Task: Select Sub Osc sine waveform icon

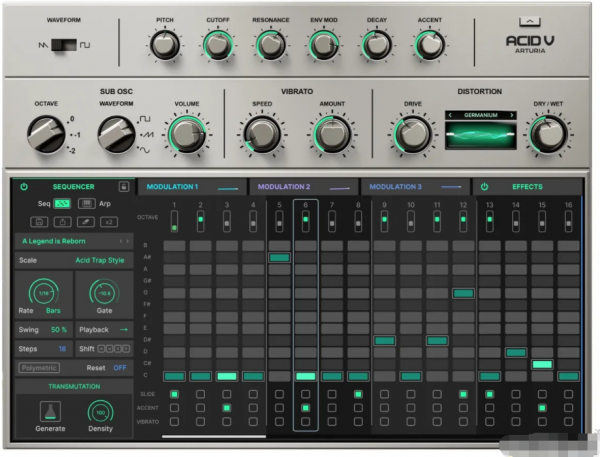Action: coord(145,150)
